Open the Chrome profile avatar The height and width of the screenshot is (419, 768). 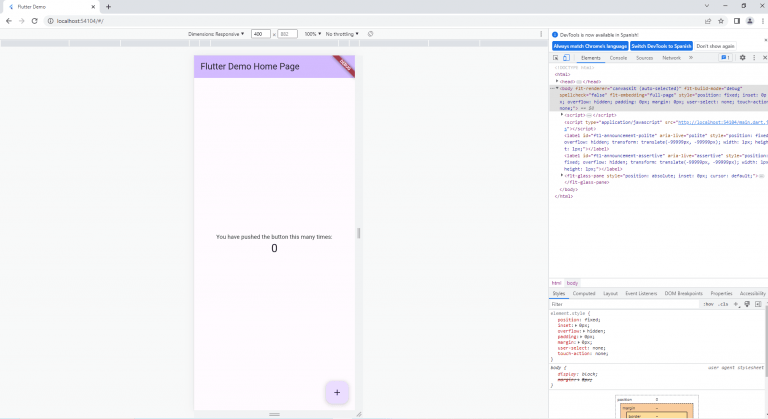pyautogui.click(x=750, y=21)
